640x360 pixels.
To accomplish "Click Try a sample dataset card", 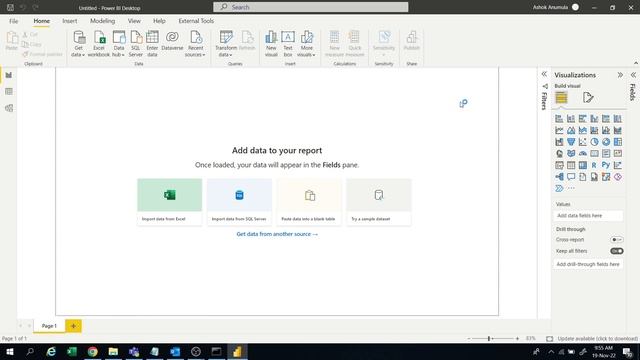I will tap(379, 202).
